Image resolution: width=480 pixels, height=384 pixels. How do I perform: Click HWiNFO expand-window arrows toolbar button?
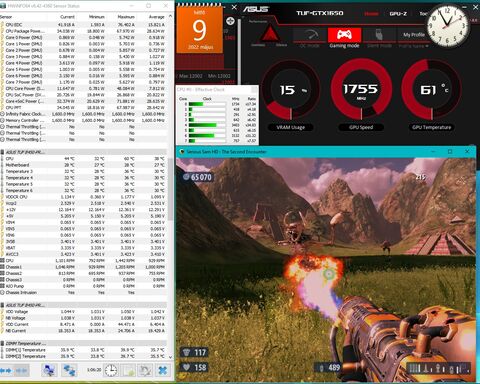(6, 370)
